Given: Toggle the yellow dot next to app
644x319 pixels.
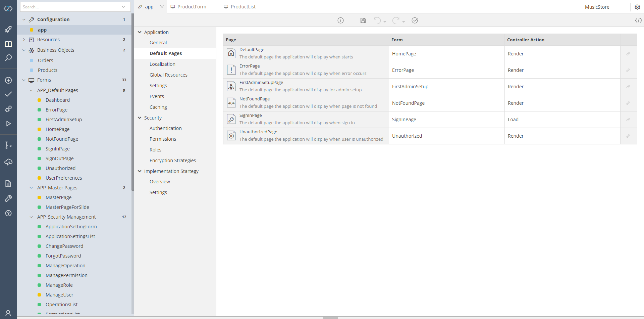Looking at the screenshot, I should coord(32,30).
